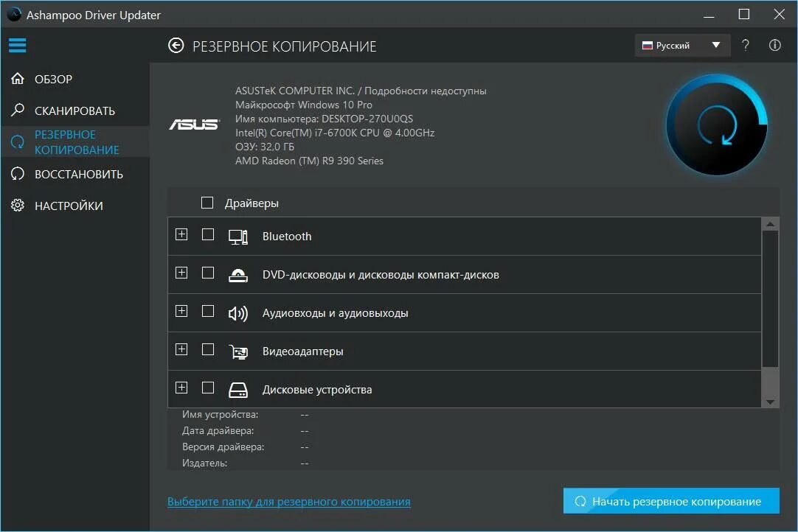This screenshot has height=532, width=798.
Task: Click the ASUSTeK COMPUTER INC. line
Action: coord(361,91)
